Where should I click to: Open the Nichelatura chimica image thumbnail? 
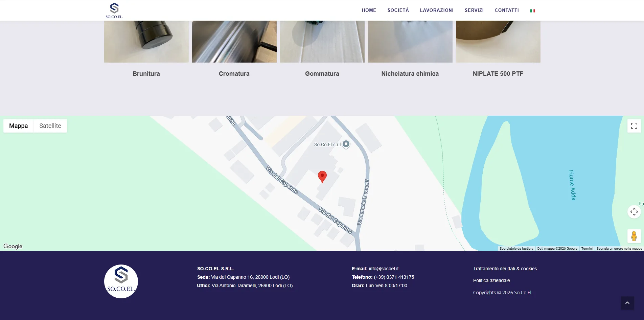[x=410, y=42]
